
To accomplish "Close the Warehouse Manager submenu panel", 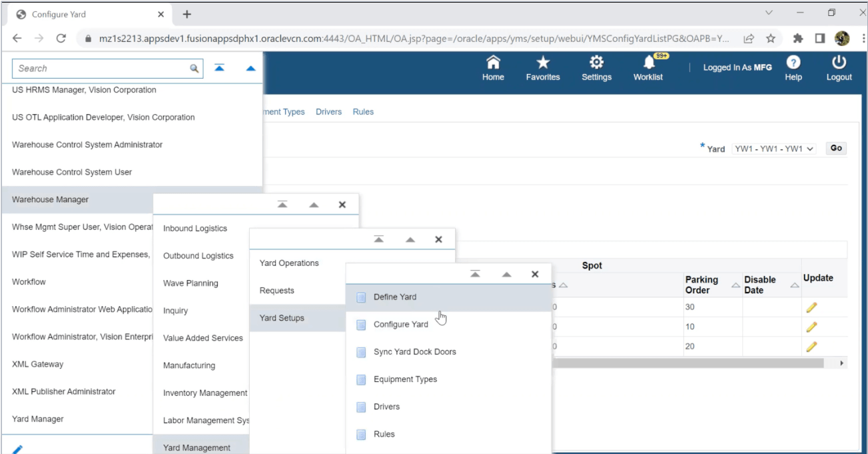I will 342,205.
